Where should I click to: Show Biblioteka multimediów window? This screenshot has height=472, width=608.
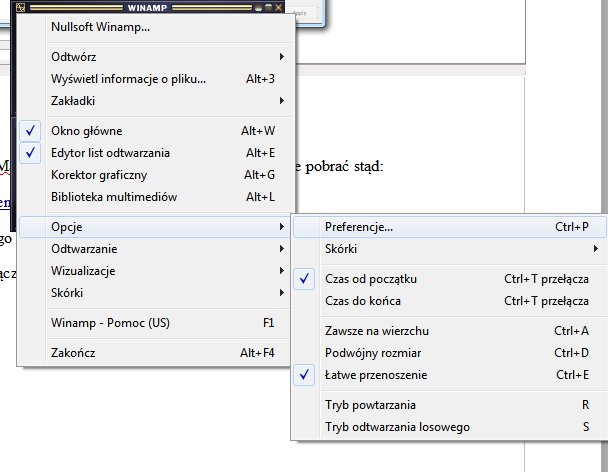(155, 197)
